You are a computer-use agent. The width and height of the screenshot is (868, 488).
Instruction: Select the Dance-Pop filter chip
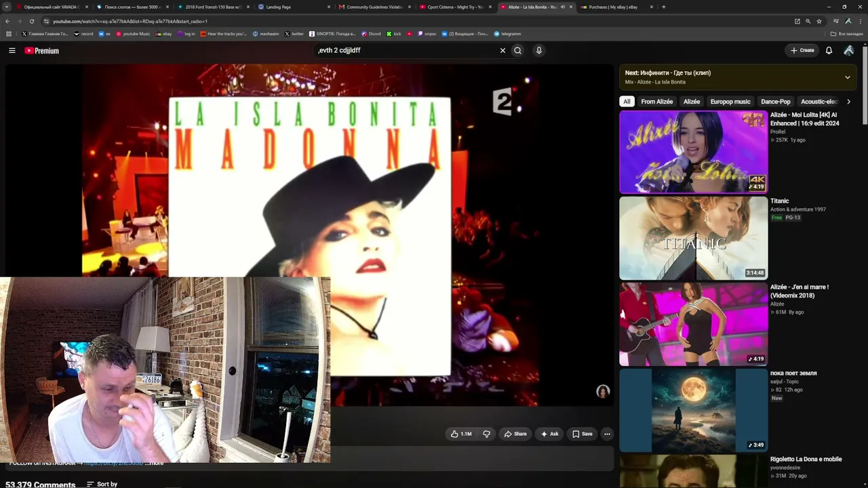[776, 102]
